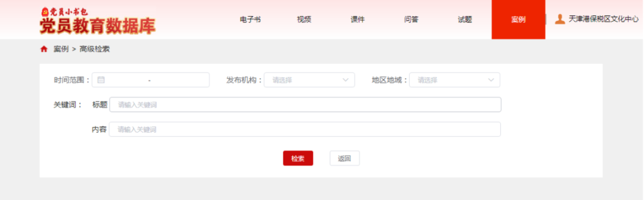Viewport: 644px width, 200px height.
Task: Click the 天津港保税区文化中心 account name
Action: click(x=603, y=19)
